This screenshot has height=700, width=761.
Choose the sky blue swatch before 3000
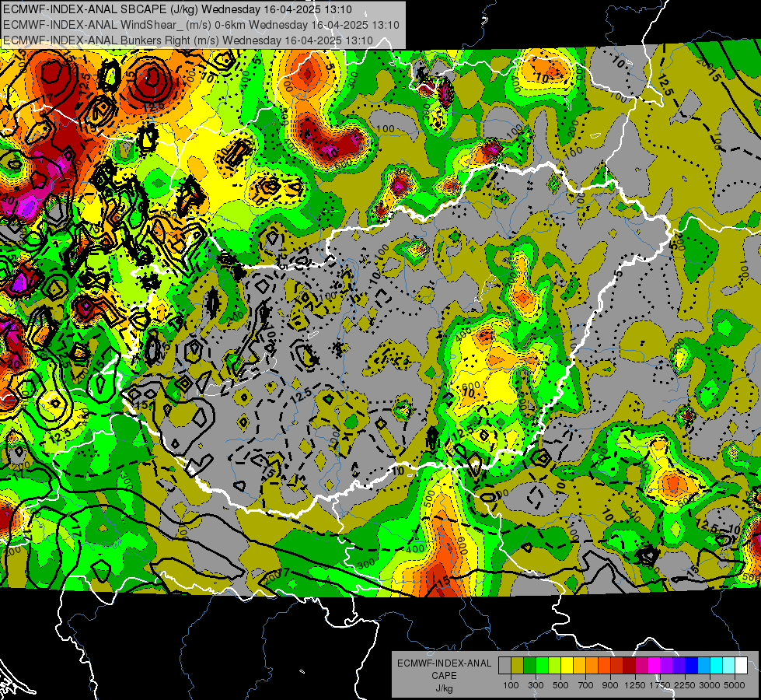[703, 665]
